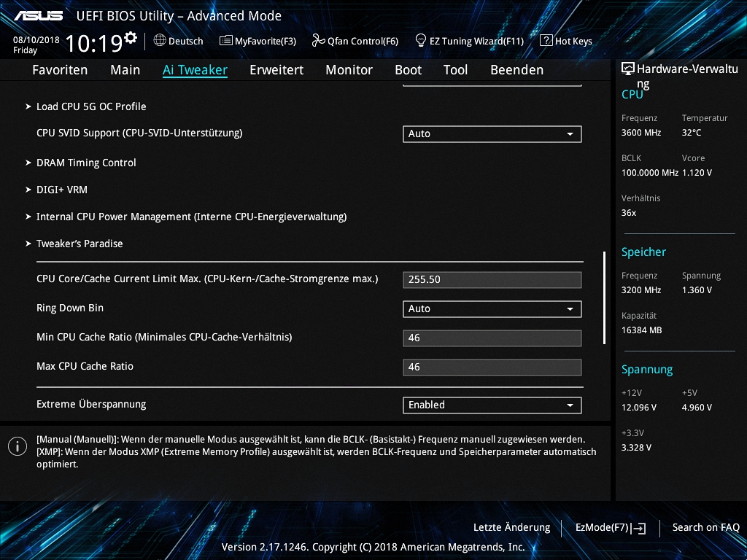Click the globe language icon
The image size is (747, 560).
coord(160,41)
